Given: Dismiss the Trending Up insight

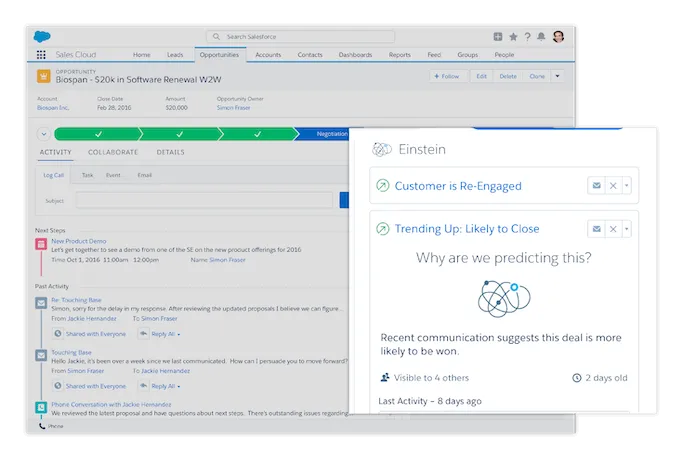Looking at the screenshot, I should point(613,229).
